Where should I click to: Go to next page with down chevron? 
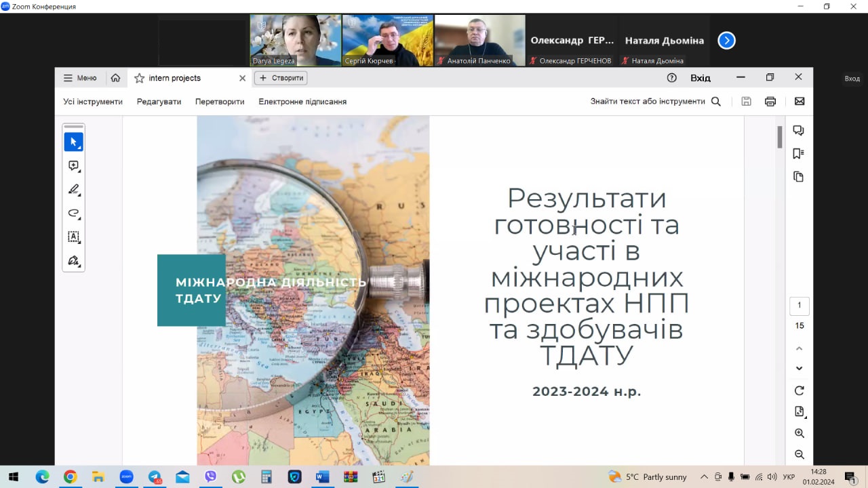click(799, 369)
